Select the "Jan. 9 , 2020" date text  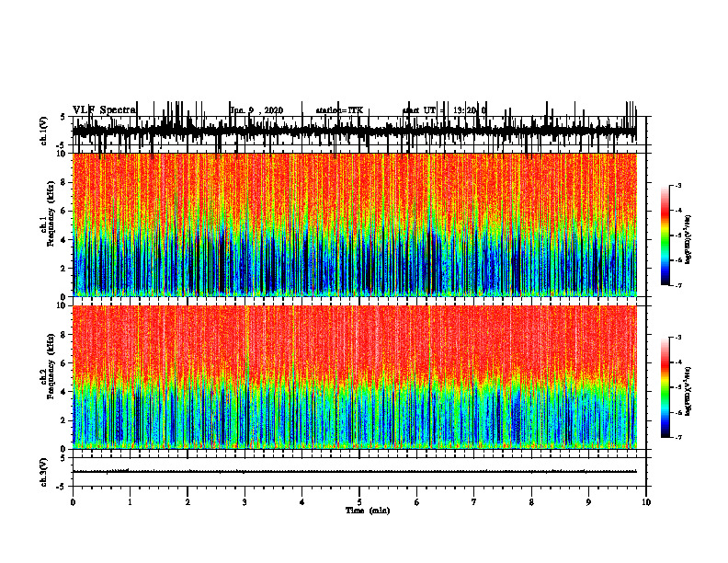[x=256, y=110]
